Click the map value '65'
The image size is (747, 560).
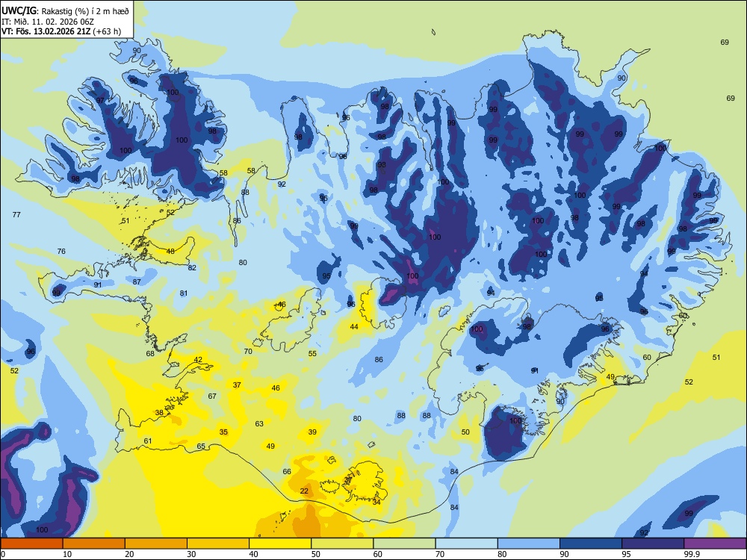coord(201,447)
